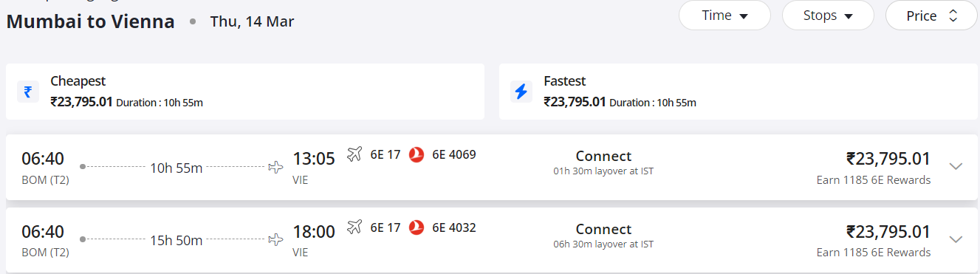
Task: Click IndiGo plane icon on the 6E 4032 row
Action: (x=354, y=227)
